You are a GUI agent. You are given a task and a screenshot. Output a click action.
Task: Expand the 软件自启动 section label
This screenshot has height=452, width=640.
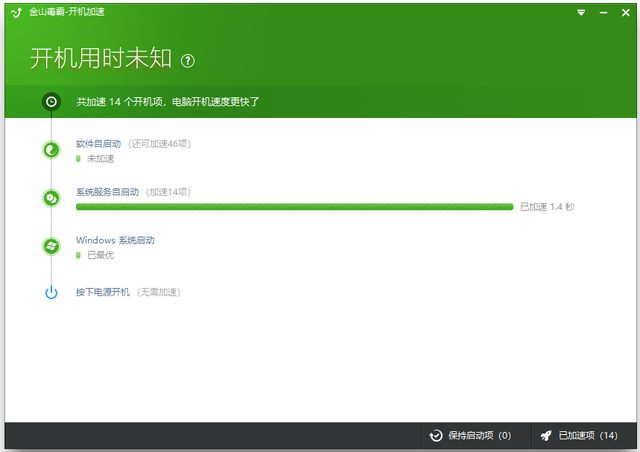point(98,144)
